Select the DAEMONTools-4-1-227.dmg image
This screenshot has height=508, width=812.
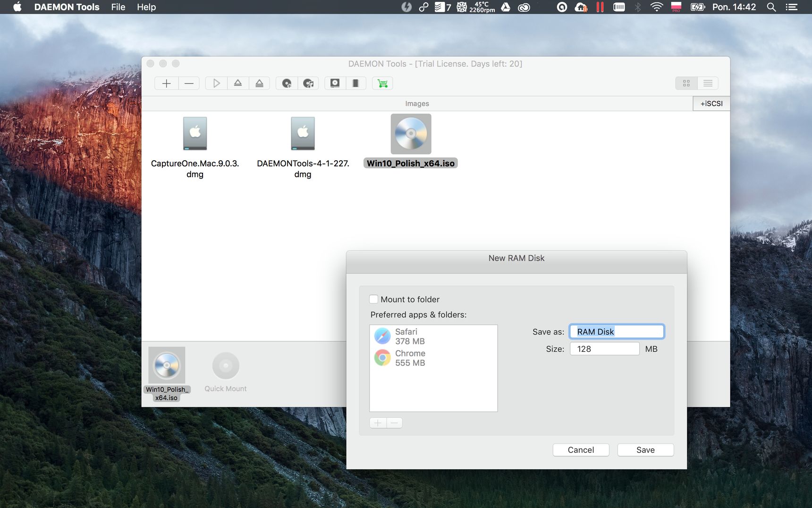tap(303, 147)
